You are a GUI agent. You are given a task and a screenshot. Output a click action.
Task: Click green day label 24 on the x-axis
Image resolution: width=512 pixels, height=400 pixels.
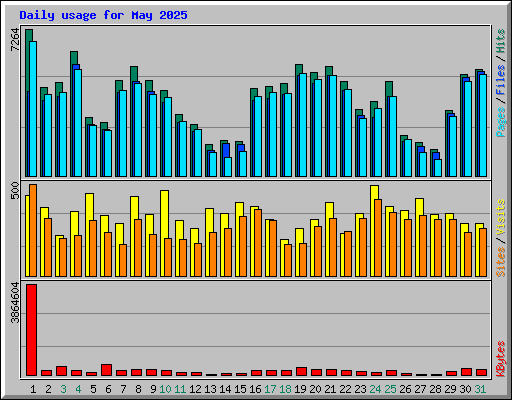tap(375, 389)
